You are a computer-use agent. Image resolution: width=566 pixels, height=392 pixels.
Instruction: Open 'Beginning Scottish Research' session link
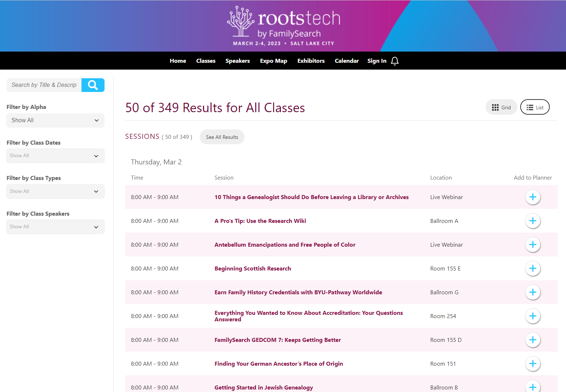pos(253,269)
